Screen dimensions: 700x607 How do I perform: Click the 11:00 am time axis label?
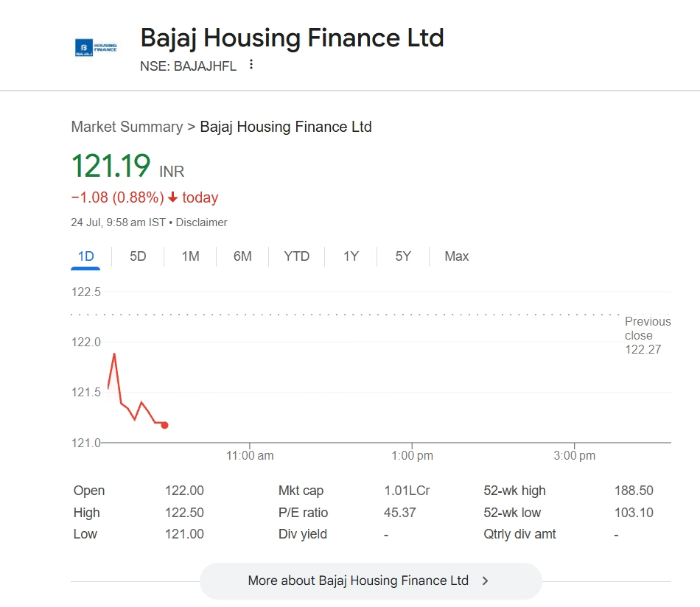(250, 456)
